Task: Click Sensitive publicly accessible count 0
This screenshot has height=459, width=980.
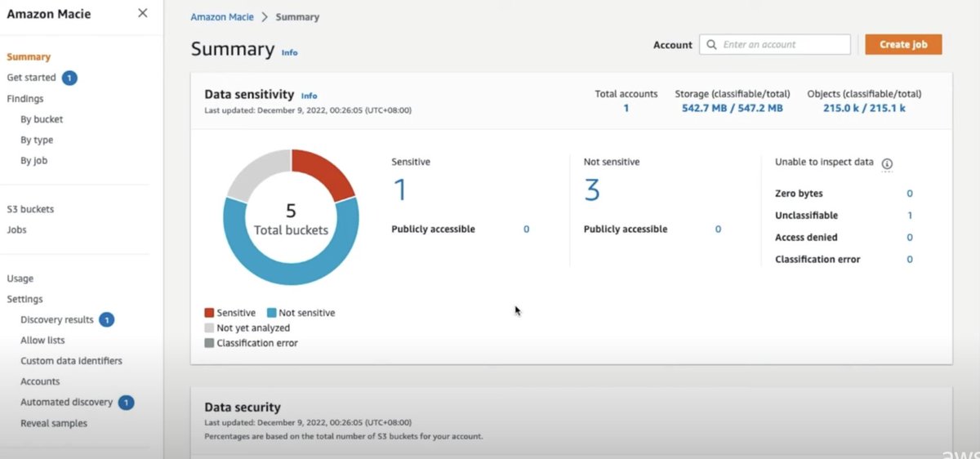Action: click(x=526, y=229)
